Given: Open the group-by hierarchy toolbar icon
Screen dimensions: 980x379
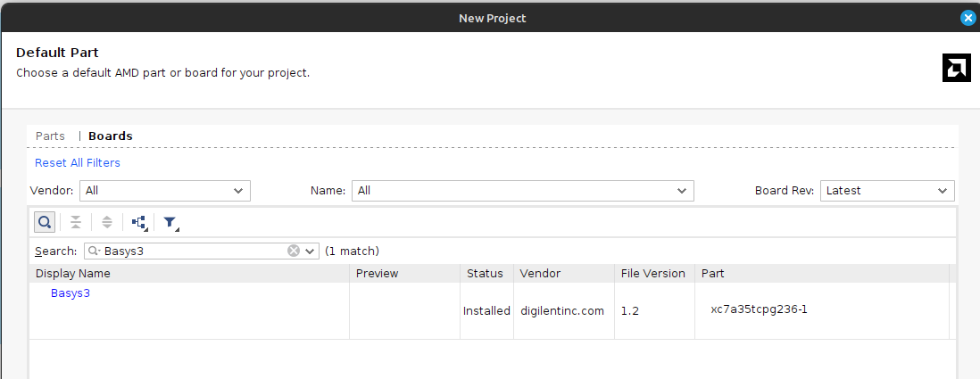Looking at the screenshot, I should click(x=138, y=222).
